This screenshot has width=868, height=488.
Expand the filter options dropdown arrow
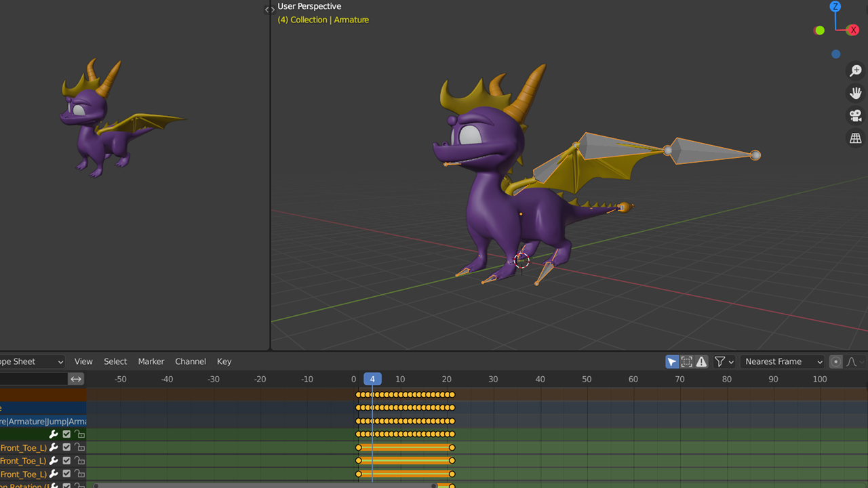731,362
